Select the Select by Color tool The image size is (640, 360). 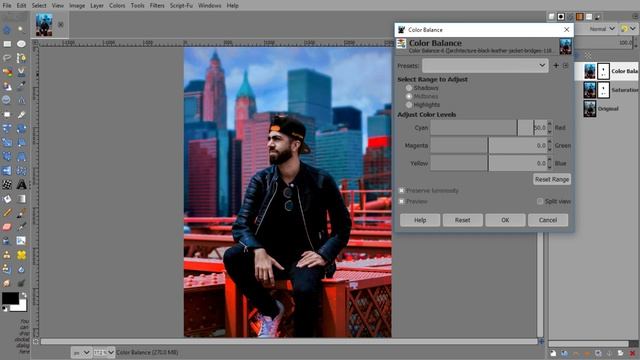point(7,72)
